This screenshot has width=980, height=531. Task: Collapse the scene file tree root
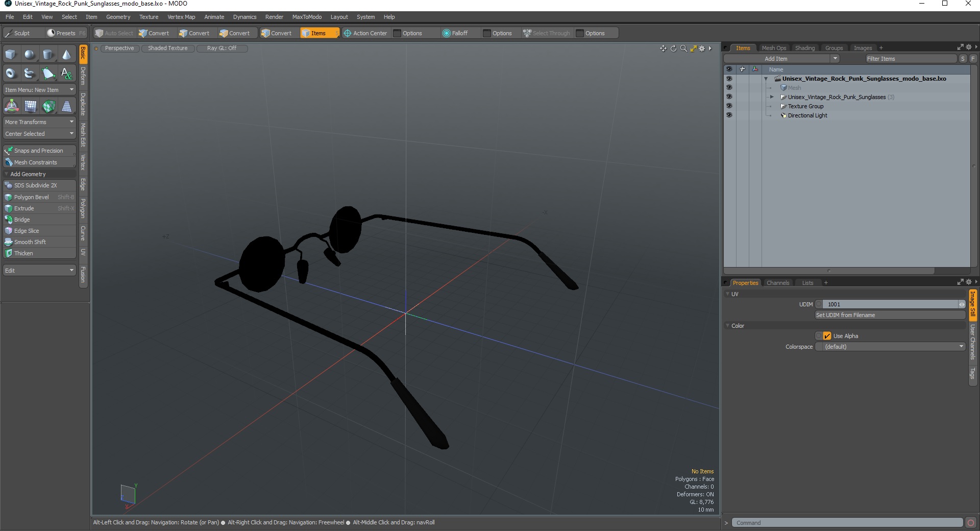(766, 79)
